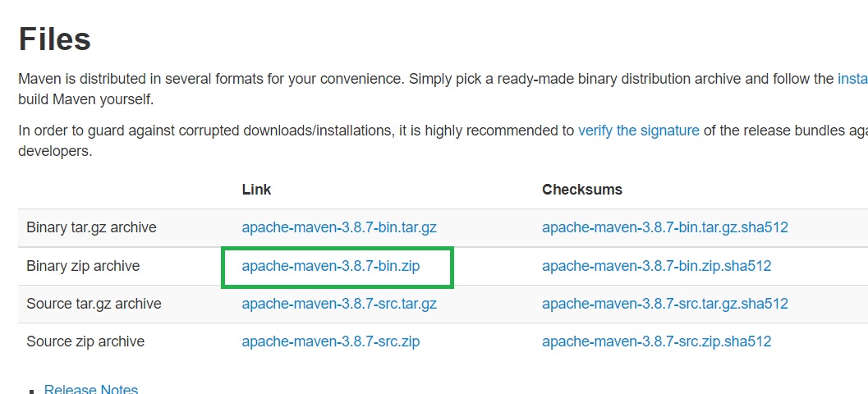Click the Source zip archive row label
The image size is (868, 394).
point(85,341)
